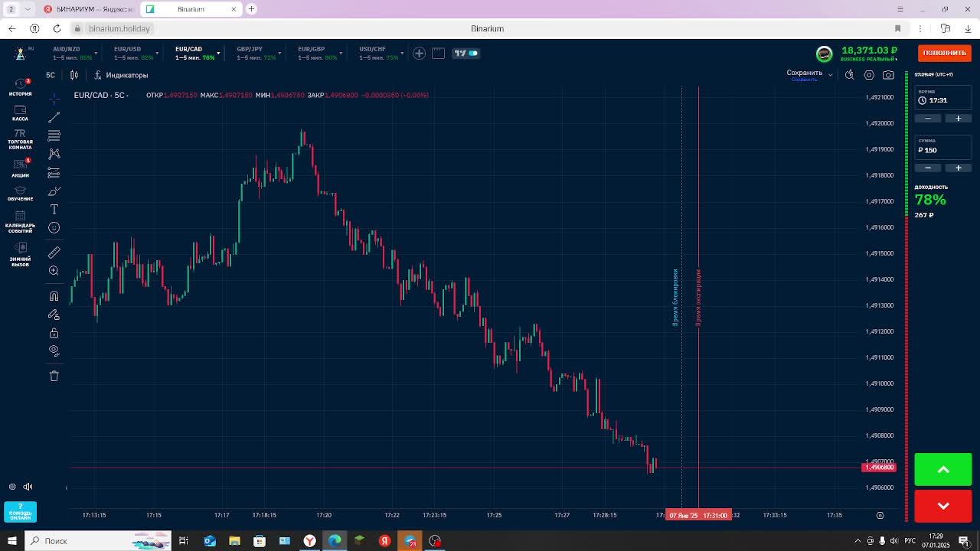Select the forecast and measurement tool
Image resolution: width=980 pixels, height=551 pixels.
point(54,172)
